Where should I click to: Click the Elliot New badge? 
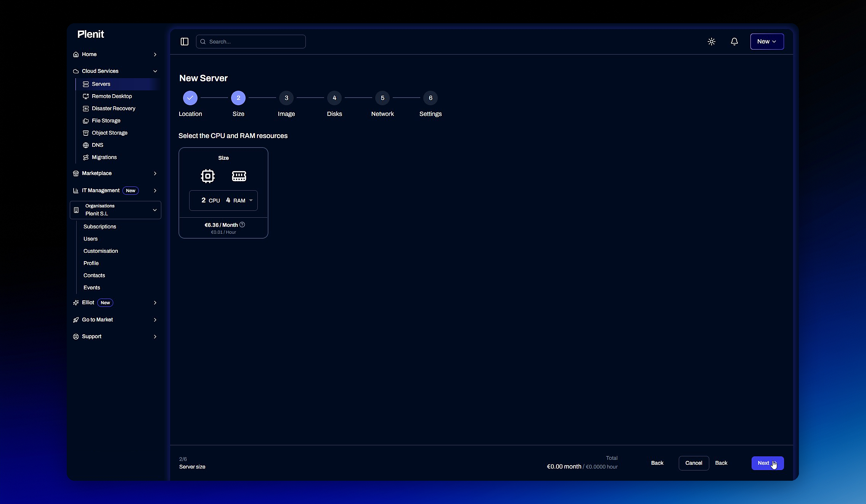tap(105, 303)
